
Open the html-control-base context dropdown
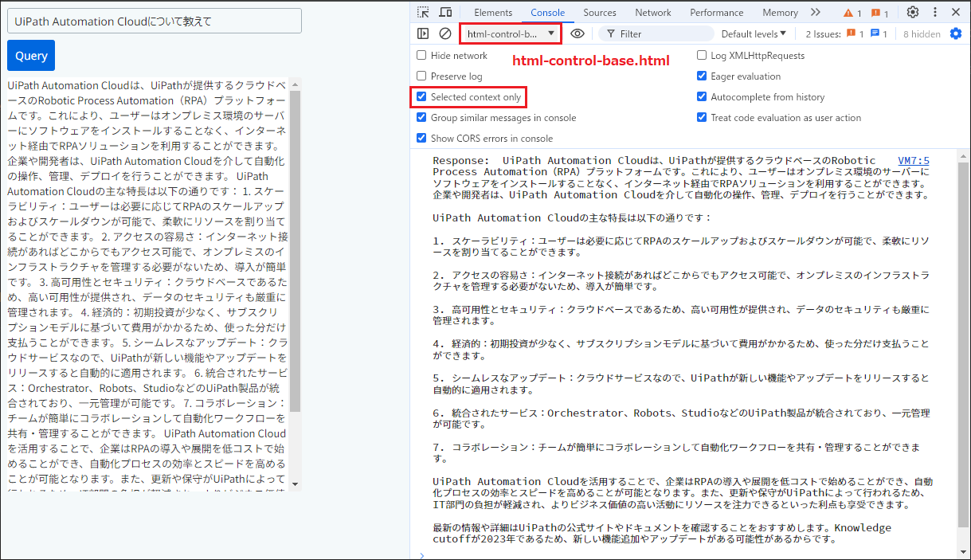(511, 33)
